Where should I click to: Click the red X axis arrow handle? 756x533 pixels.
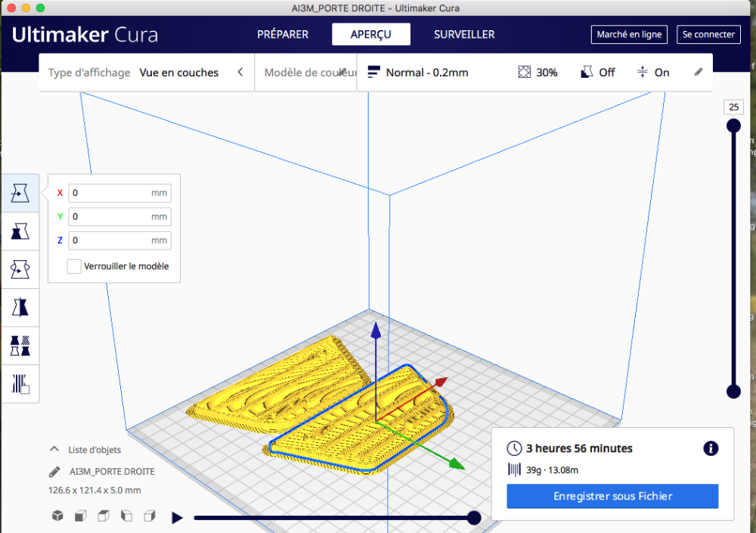click(440, 383)
